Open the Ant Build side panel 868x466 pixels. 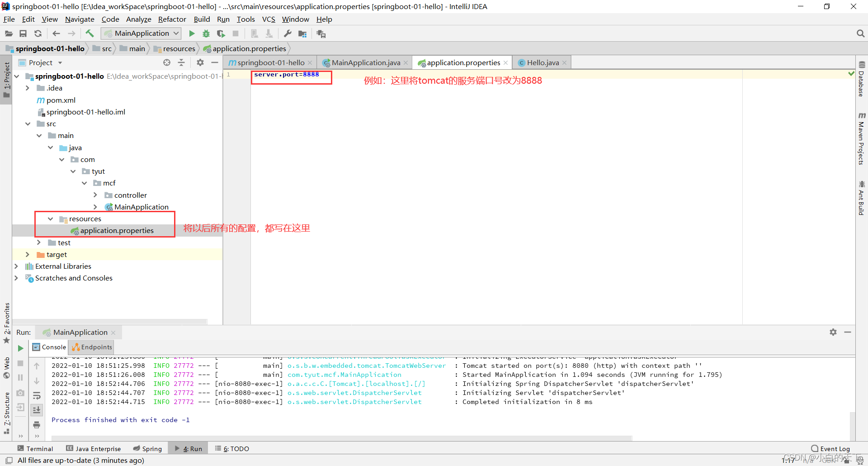coord(862,198)
